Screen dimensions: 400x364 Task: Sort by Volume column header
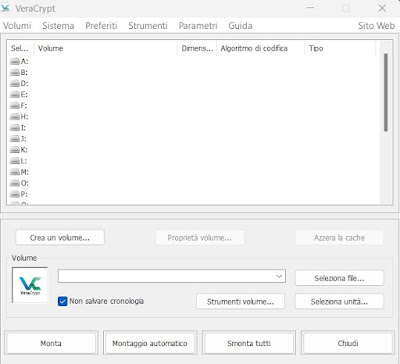[105, 48]
